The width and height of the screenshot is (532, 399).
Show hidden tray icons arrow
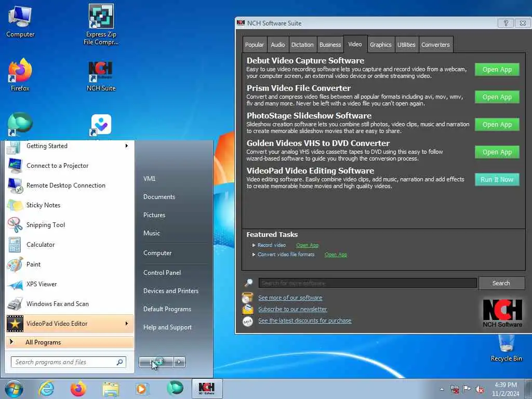point(442,389)
